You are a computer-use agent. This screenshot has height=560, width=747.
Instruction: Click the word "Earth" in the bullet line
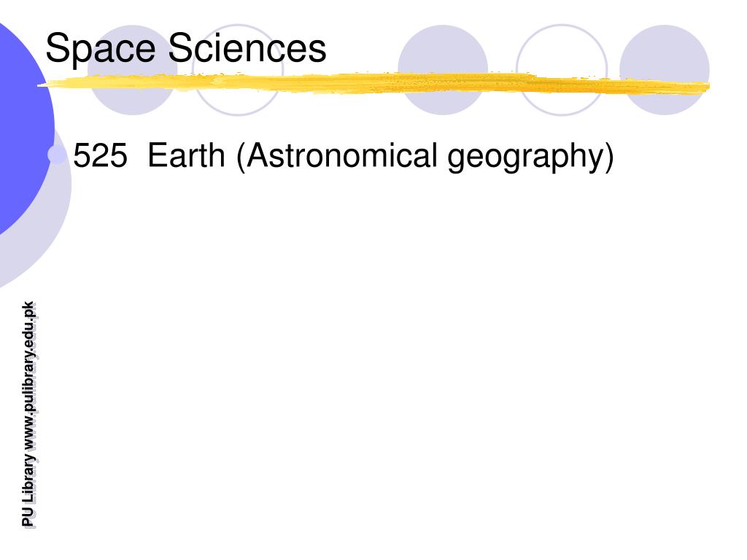coord(186,155)
